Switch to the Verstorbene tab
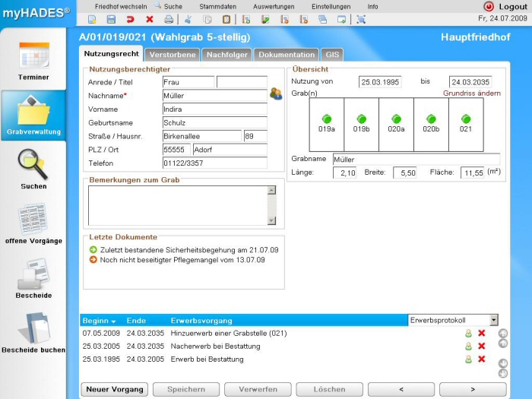 173,55
